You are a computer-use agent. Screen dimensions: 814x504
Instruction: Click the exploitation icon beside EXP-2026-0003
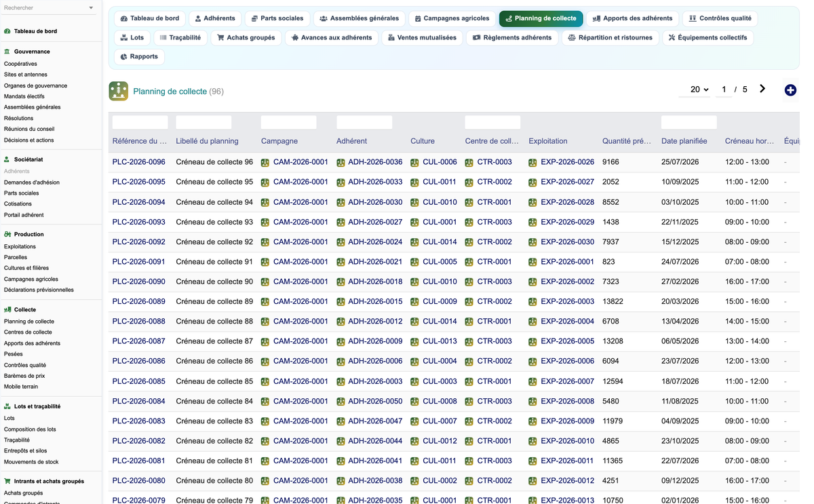(x=533, y=302)
